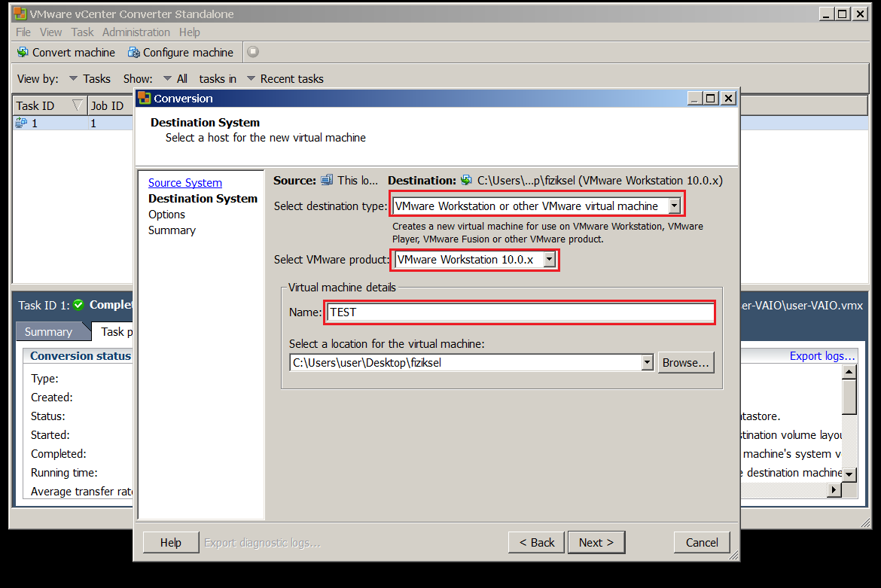
Task: Click the scrollbar down arrow in log pane
Action: coord(849,474)
